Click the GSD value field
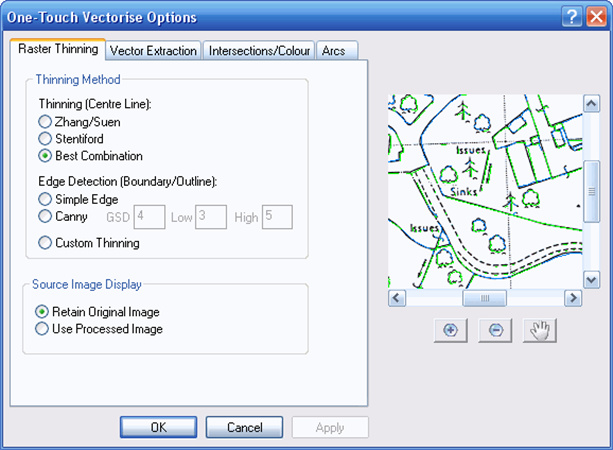Screen dimensions: 613x450 click(x=149, y=217)
